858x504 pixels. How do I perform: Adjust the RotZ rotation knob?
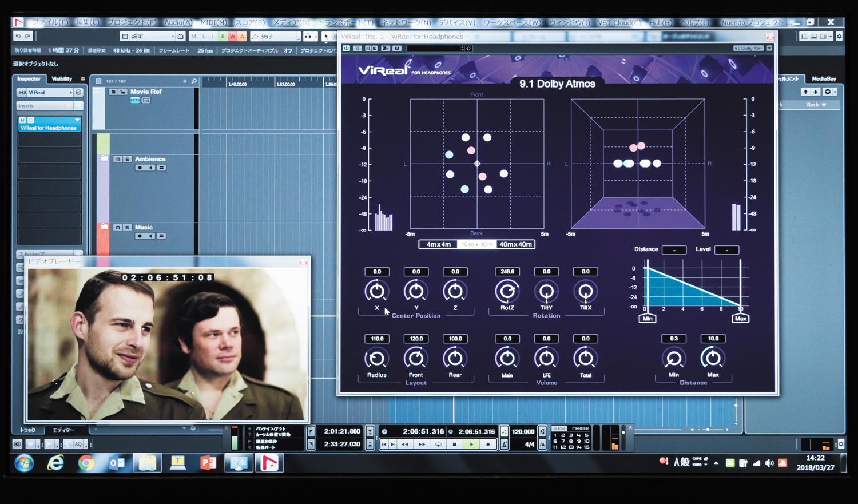coord(507,292)
